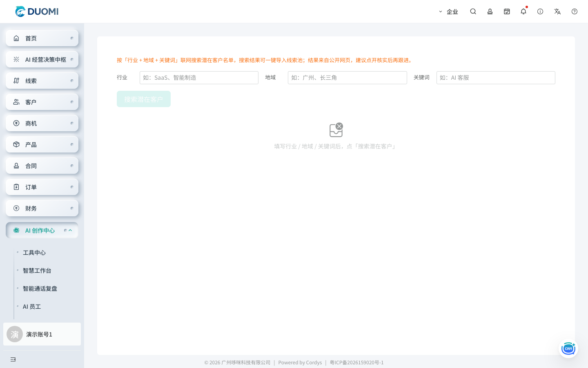Click the stamp icon in header
The height and width of the screenshot is (368, 588).
point(490,11)
